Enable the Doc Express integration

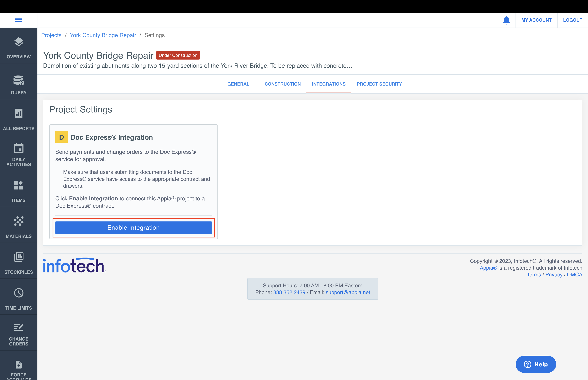coord(134,227)
